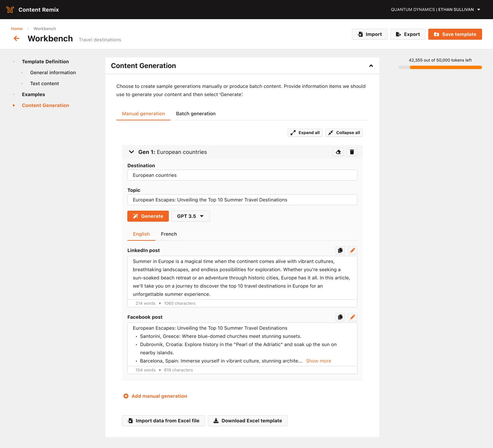This screenshot has height=448, width=493.
Task: Select the French language tab
Action: (x=169, y=234)
